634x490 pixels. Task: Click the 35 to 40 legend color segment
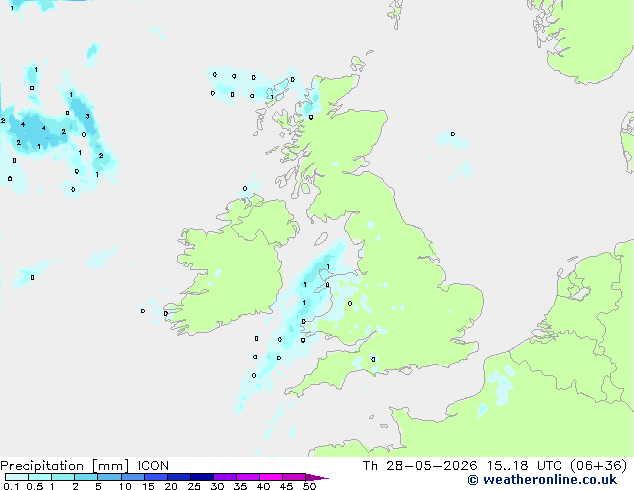[x=248, y=477]
